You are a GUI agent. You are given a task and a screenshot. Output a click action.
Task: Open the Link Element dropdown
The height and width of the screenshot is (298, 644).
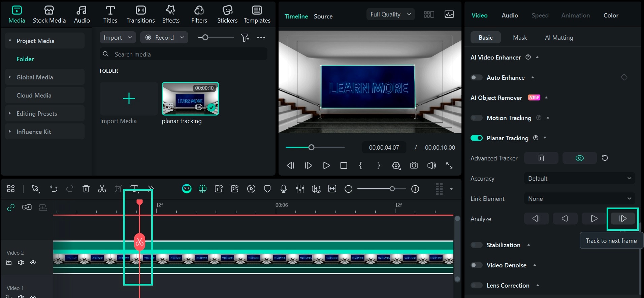coord(579,199)
